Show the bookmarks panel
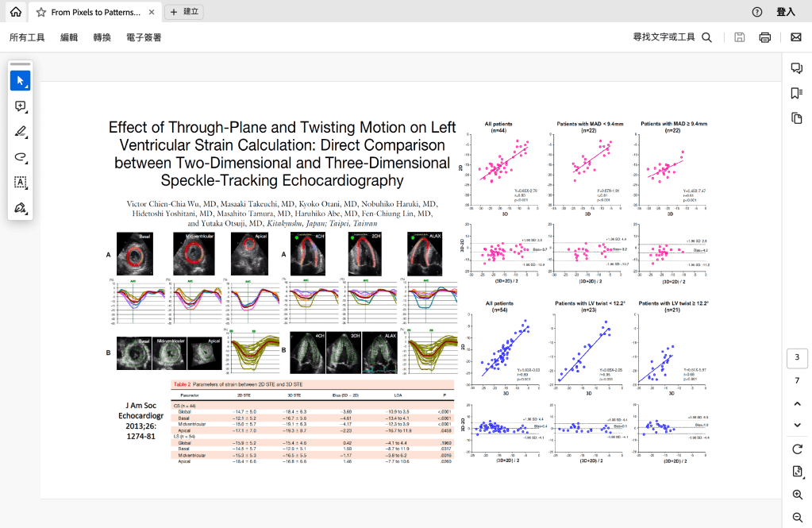This screenshot has height=528, width=812. coord(796,94)
